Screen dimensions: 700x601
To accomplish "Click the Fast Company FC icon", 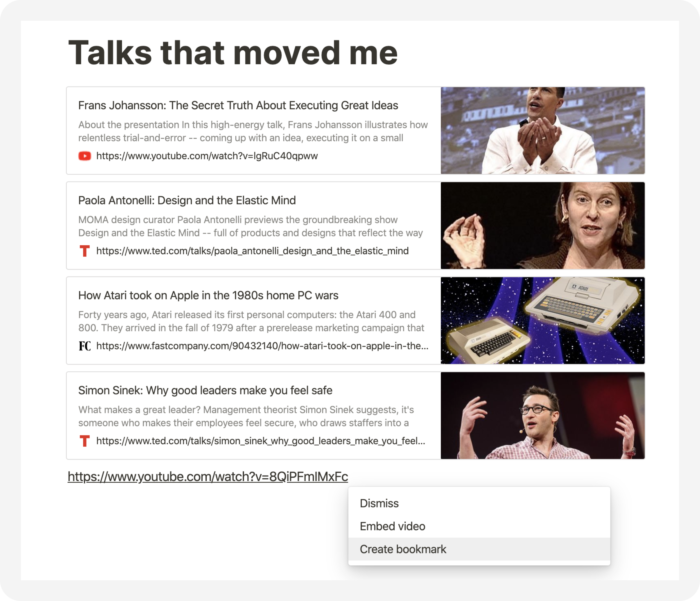I will [x=85, y=346].
